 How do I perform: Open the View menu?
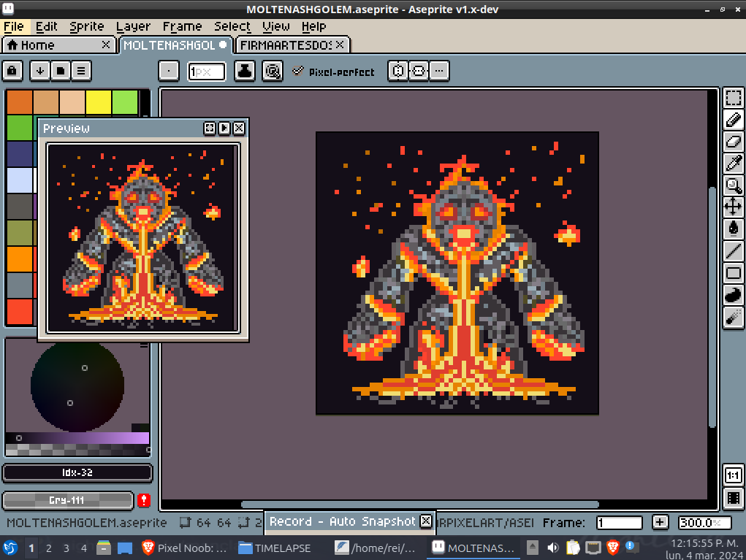[276, 26]
